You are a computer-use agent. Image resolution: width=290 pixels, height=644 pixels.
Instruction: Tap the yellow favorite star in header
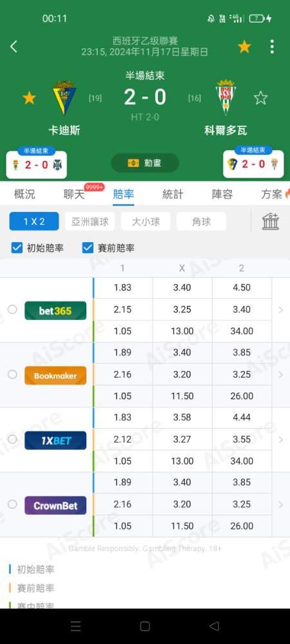click(x=244, y=47)
